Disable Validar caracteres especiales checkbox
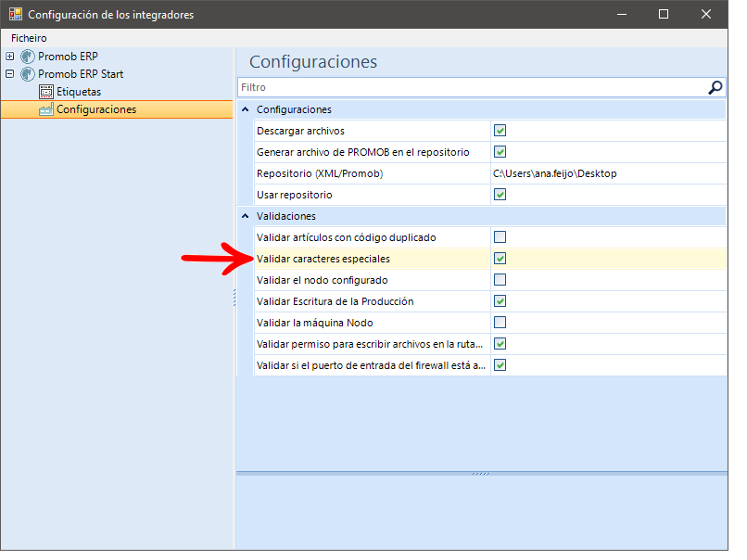 (500, 259)
